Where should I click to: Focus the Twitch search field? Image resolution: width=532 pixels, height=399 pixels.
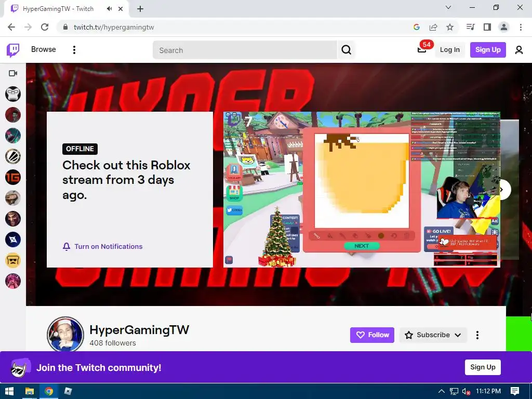point(245,50)
